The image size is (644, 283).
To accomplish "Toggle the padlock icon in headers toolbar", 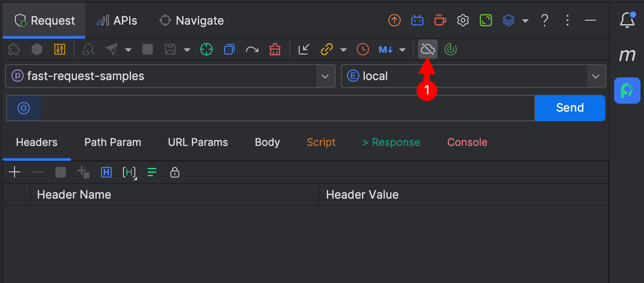I will pos(175,172).
